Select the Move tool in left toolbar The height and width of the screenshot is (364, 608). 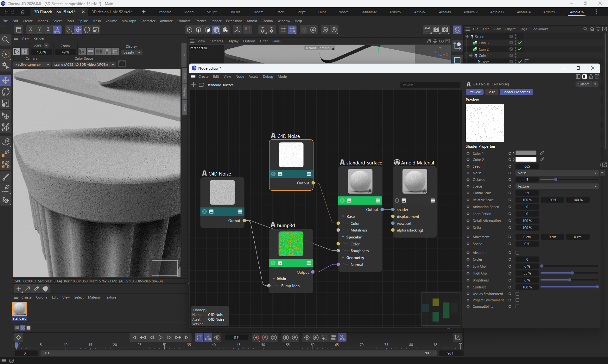click(x=6, y=80)
